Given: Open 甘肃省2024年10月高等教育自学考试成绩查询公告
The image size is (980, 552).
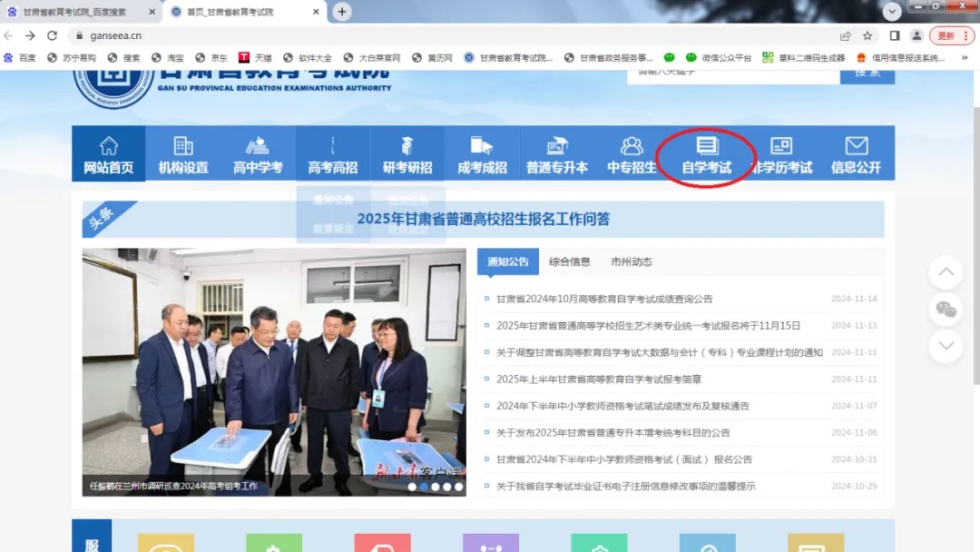Looking at the screenshot, I should pyautogui.click(x=604, y=299).
